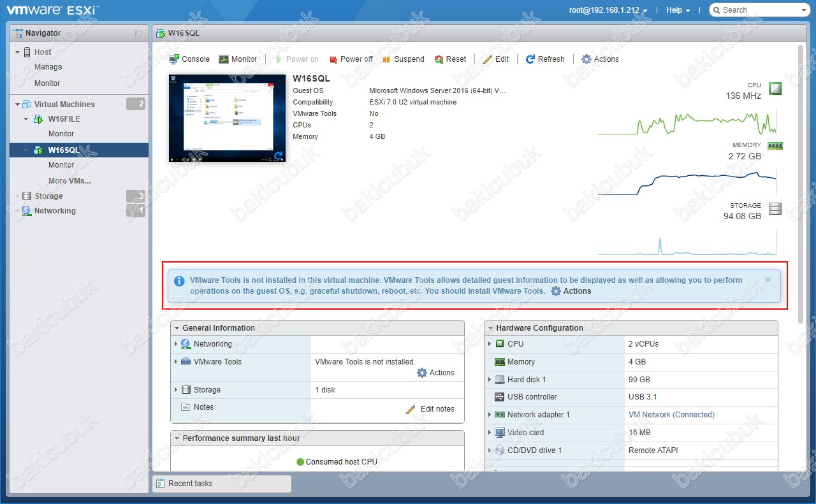Screen dimensions: 816x504
Task: Click VM Network (Connected) link
Action: click(671, 415)
